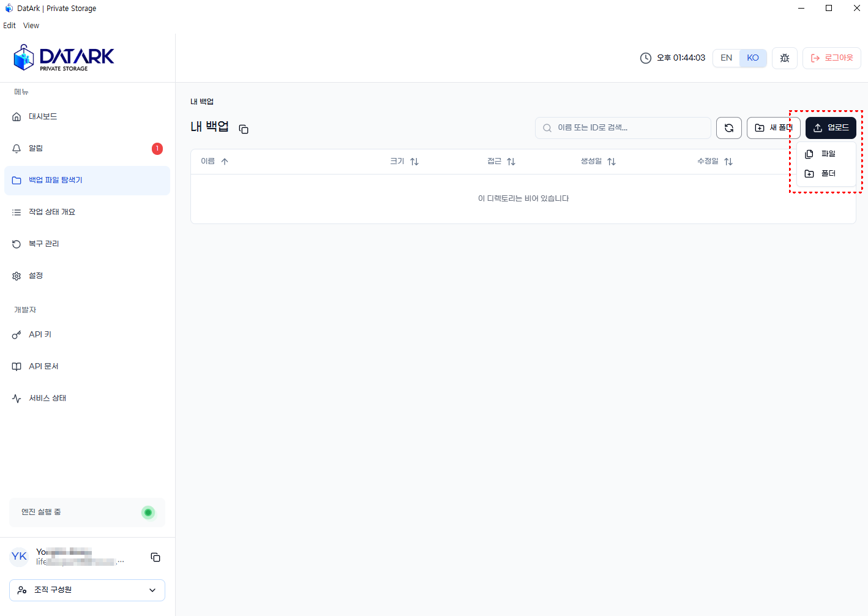Click the clock icon in header
The image size is (868, 616).
coord(646,58)
